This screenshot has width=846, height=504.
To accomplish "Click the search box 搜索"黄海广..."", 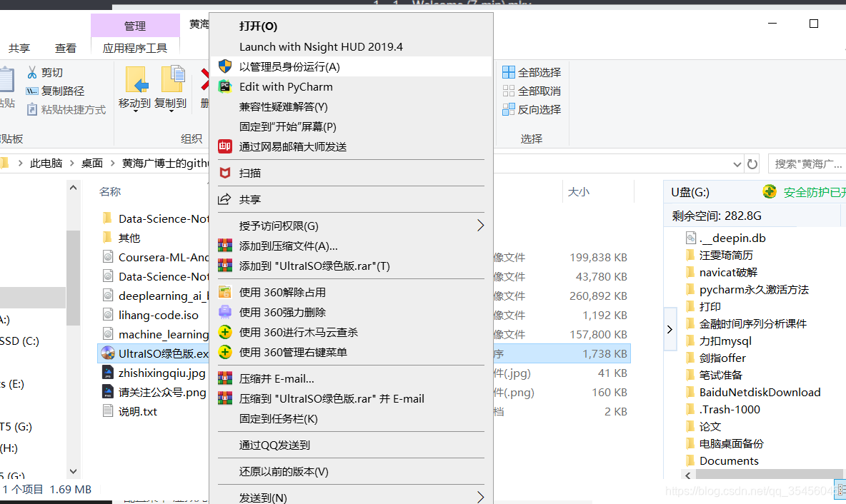I will [807, 164].
